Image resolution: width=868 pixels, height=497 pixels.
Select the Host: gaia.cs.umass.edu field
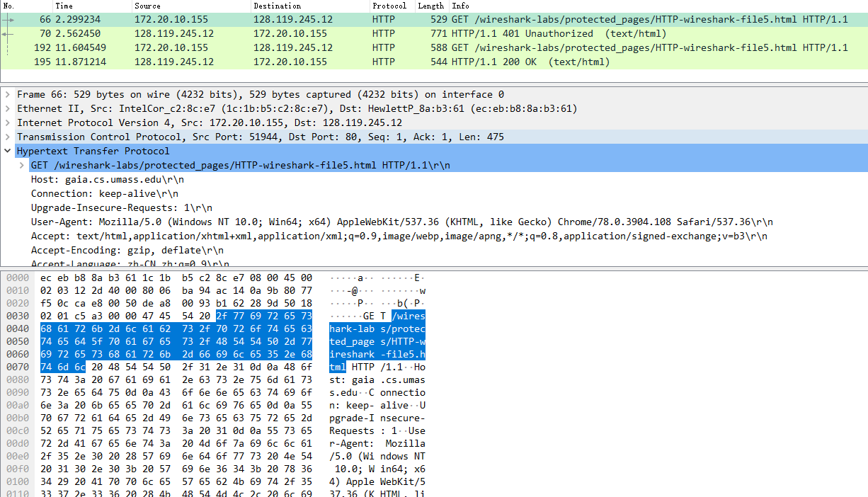click(103, 179)
